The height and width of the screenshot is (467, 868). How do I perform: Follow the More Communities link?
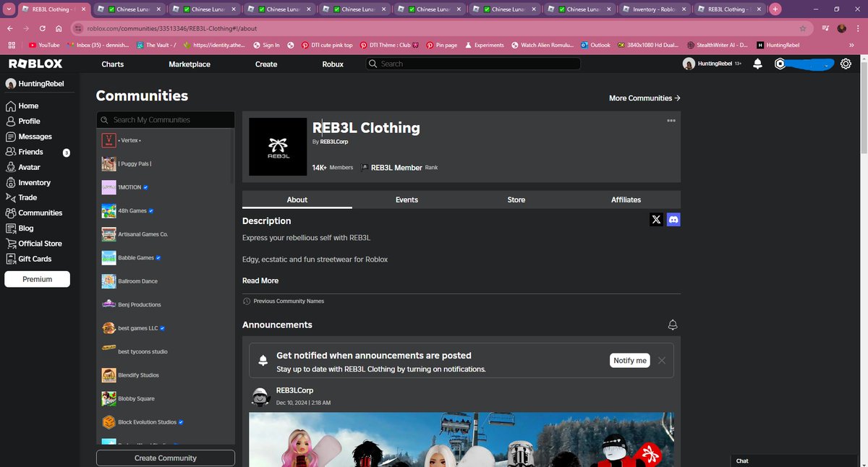coord(644,98)
